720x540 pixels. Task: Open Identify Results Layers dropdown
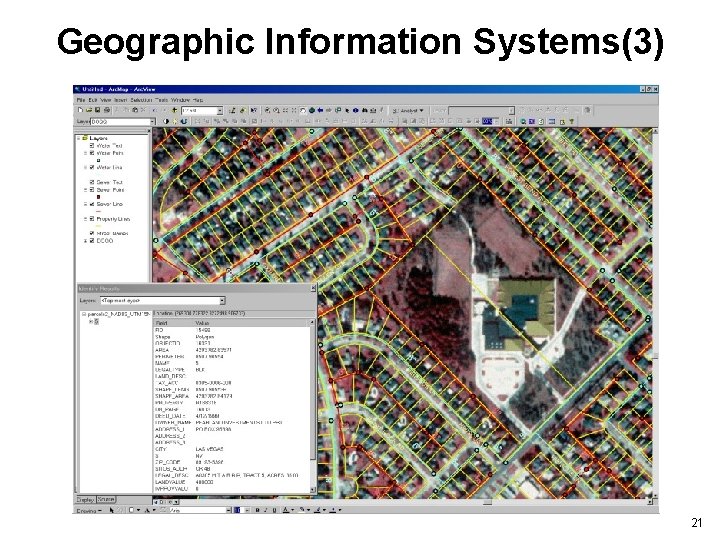click(222, 301)
